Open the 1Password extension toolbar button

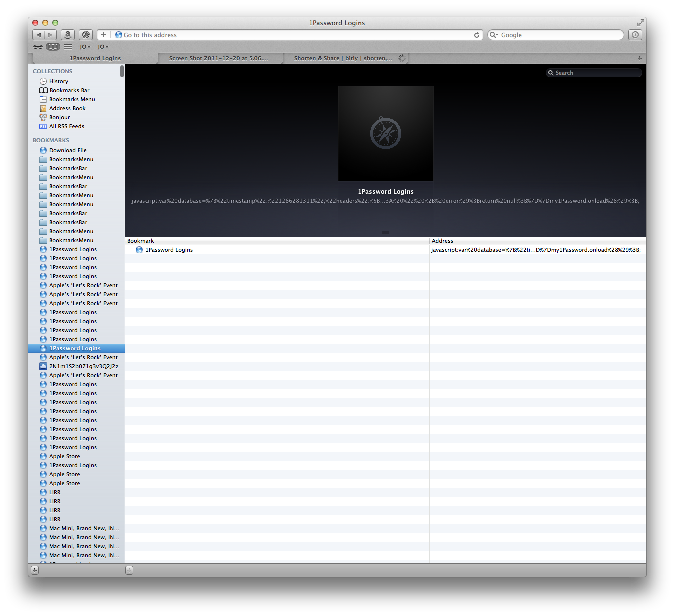click(86, 35)
